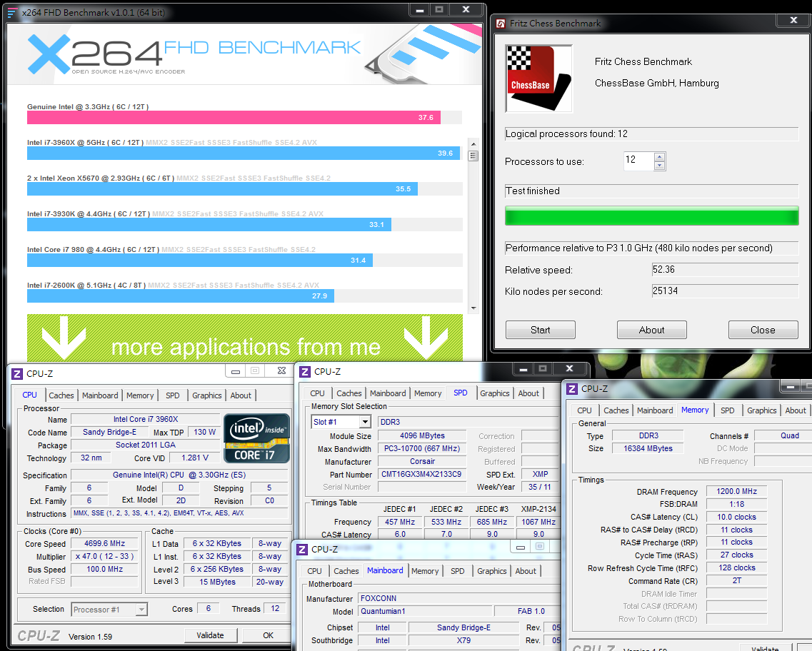Click the left white down arrow in green banner
Viewport: 812px width, 651px height.
pyautogui.click(x=64, y=337)
